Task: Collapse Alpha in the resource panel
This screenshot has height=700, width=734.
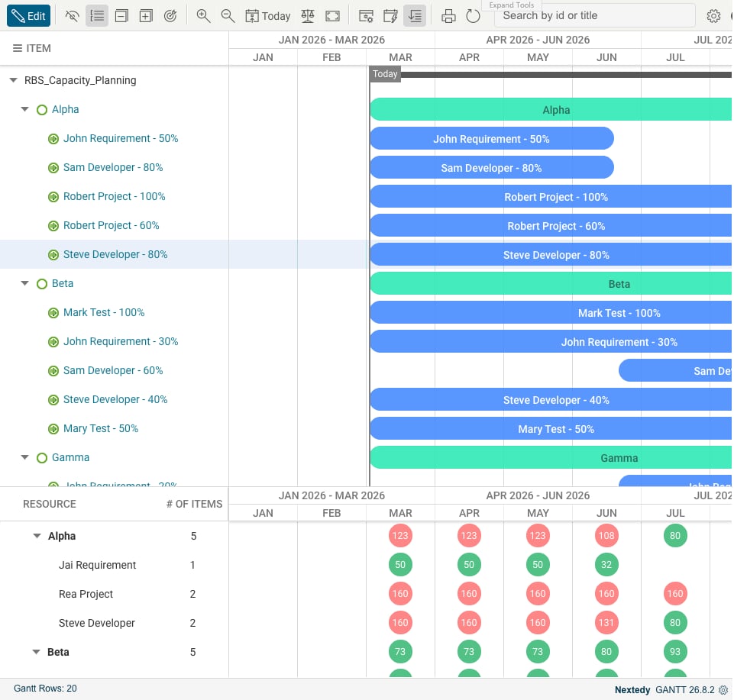Action: click(37, 536)
